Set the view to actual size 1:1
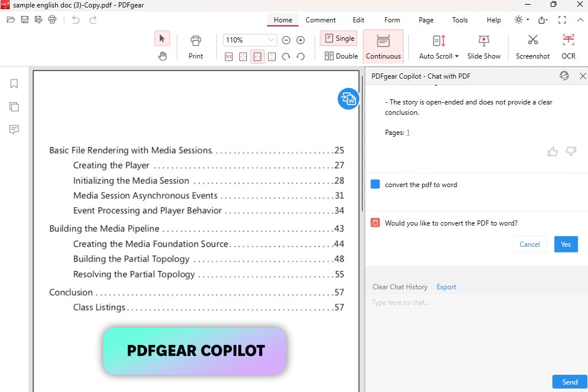This screenshot has height=392, width=588. pyautogui.click(x=229, y=57)
